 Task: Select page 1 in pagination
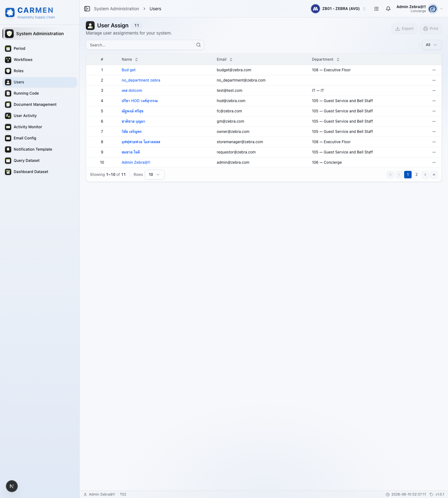click(x=408, y=175)
